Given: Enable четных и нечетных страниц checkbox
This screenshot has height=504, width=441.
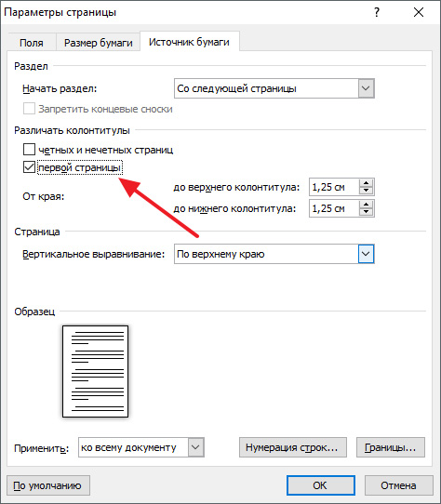Looking at the screenshot, I should 29,150.
